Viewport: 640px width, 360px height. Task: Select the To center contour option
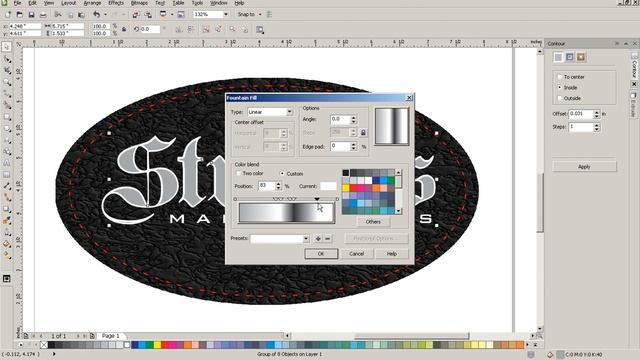click(560, 77)
